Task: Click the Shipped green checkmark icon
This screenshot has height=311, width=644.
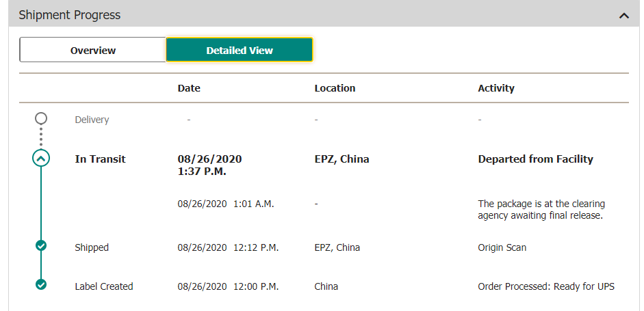Action: [x=41, y=245]
